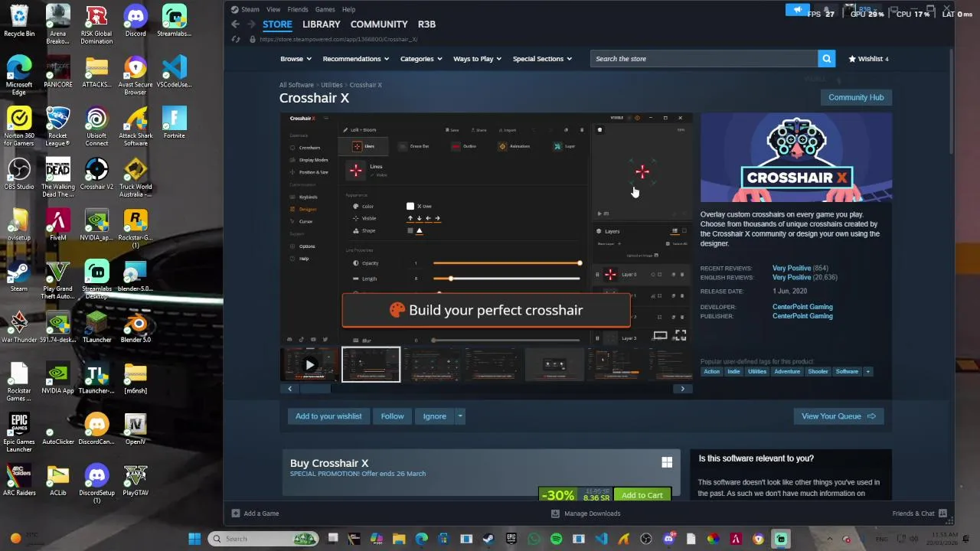This screenshot has height=551, width=980.
Task: Open the View menu
Action: (x=273, y=10)
